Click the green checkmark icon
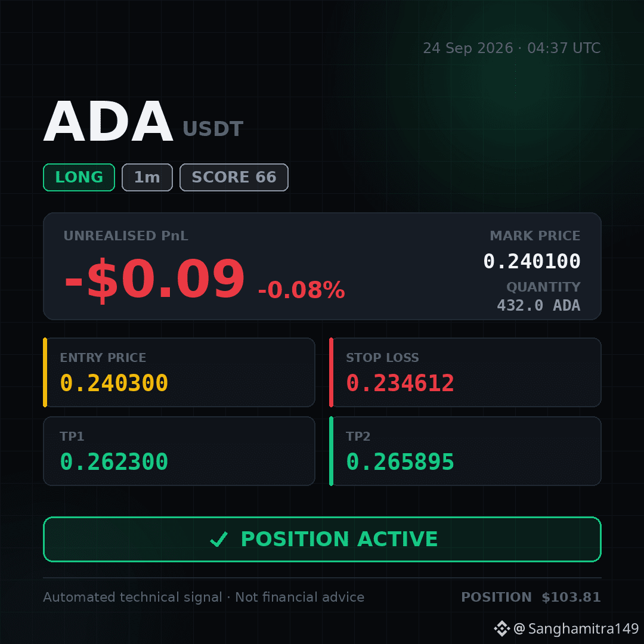 click(218, 539)
